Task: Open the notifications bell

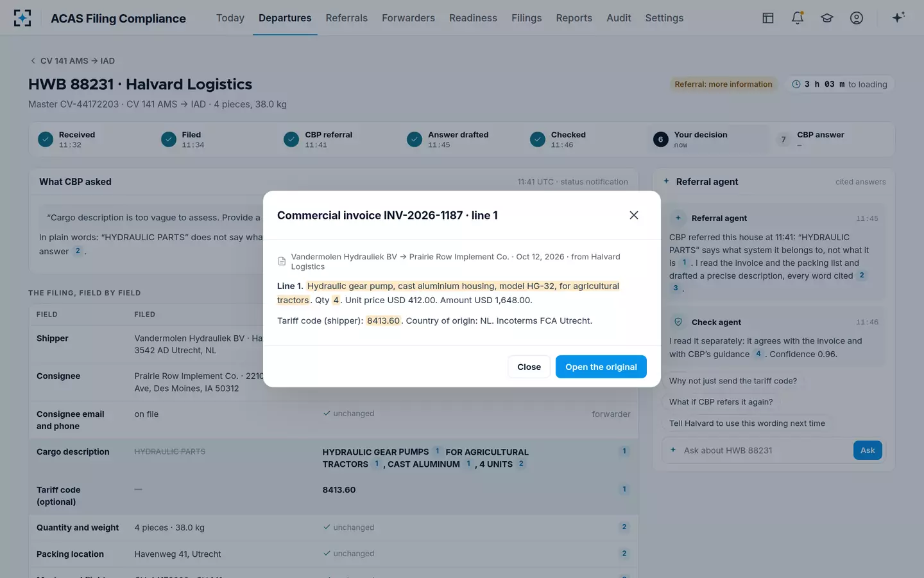Action: (798, 18)
